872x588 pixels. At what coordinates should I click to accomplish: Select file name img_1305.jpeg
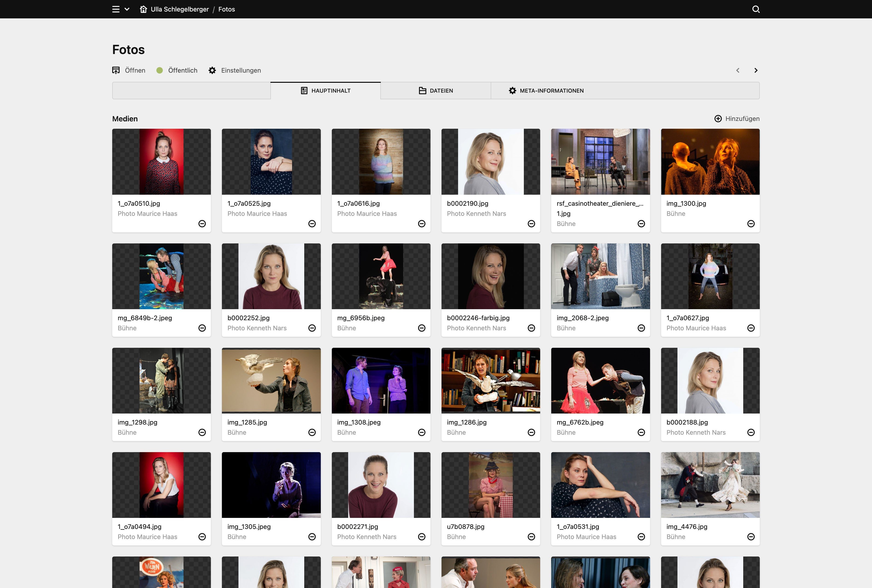pos(249,526)
